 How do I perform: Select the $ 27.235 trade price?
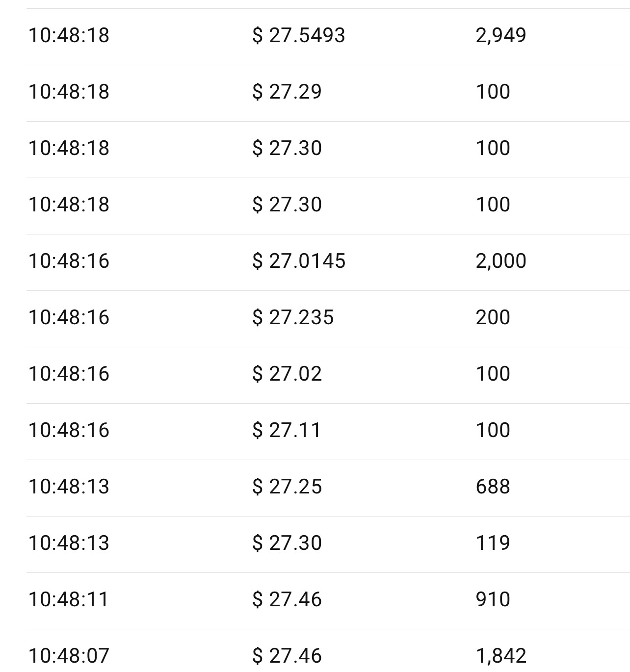(x=292, y=317)
